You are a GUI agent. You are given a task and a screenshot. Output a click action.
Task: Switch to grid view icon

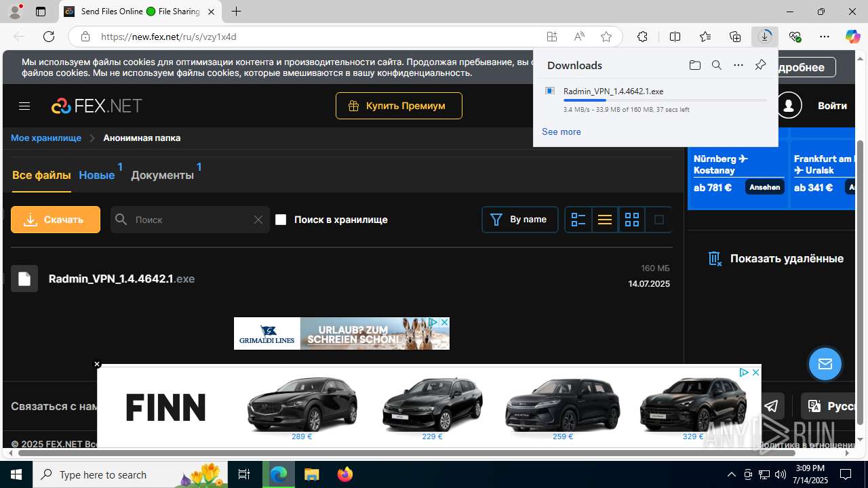coord(632,220)
